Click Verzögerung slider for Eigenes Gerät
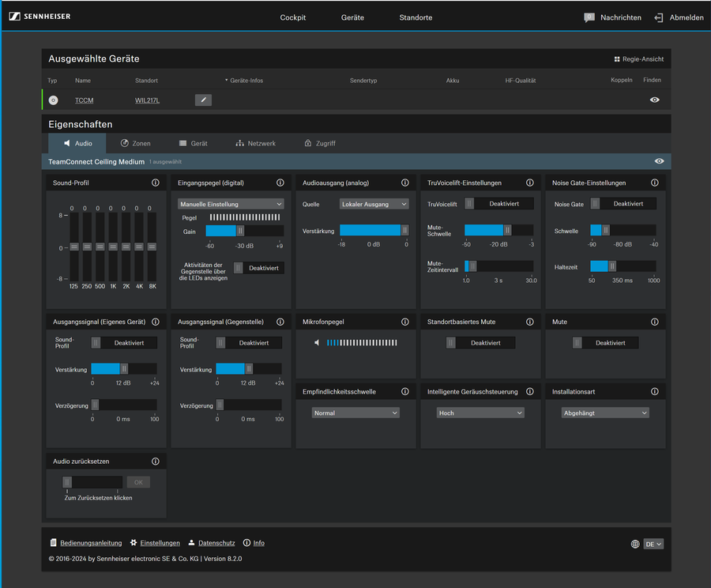Viewport: 711px width, 588px height. (124, 405)
